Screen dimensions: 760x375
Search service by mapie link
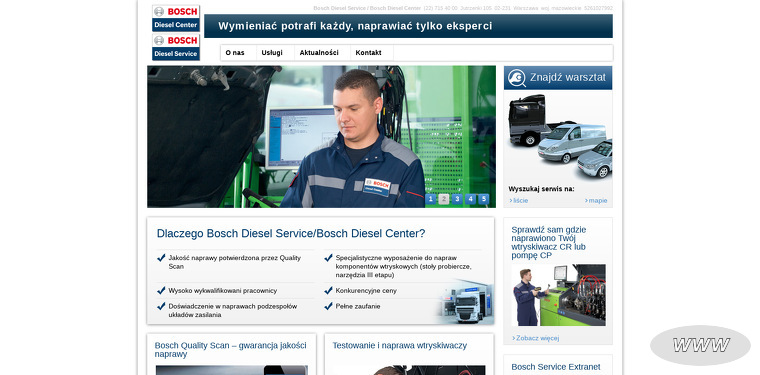tap(596, 201)
